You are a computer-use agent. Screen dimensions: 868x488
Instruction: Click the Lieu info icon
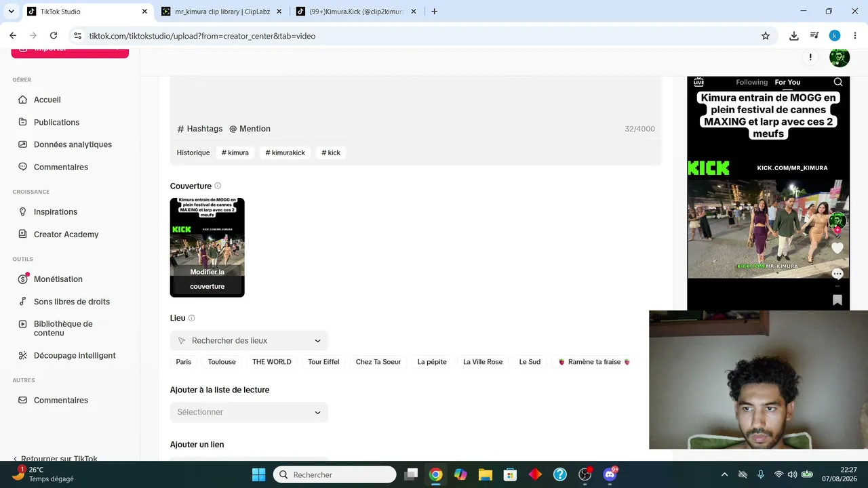[x=191, y=318]
